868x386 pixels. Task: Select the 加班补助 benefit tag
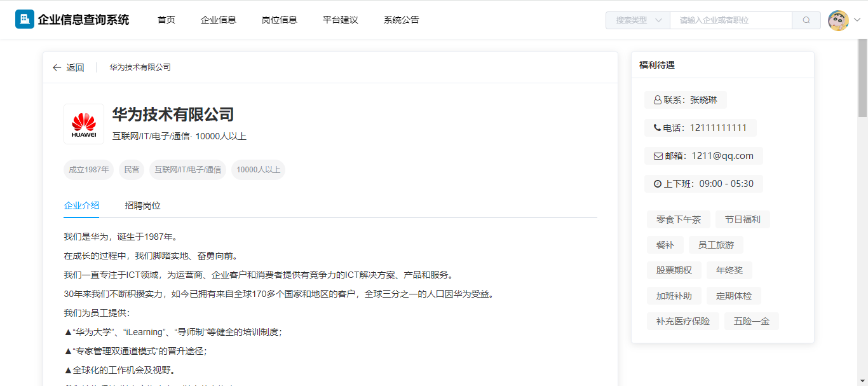pos(674,296)
